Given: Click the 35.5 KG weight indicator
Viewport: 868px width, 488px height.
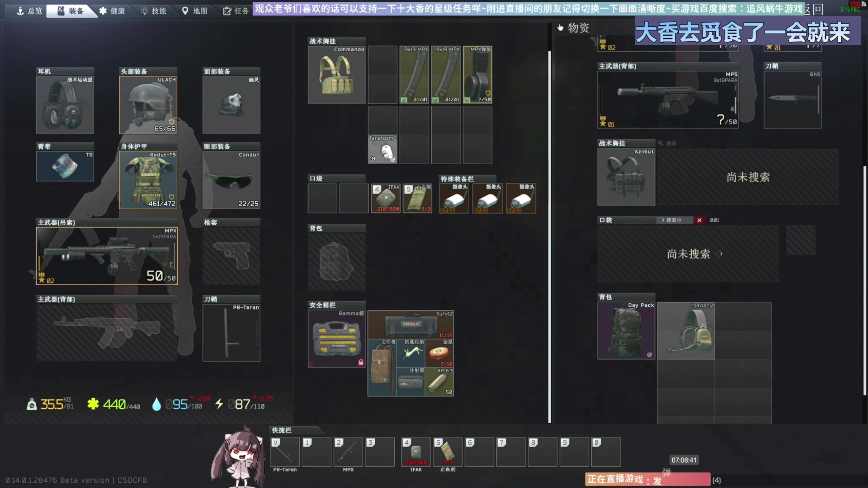Looking at the screenshot, I should [50, 404].
